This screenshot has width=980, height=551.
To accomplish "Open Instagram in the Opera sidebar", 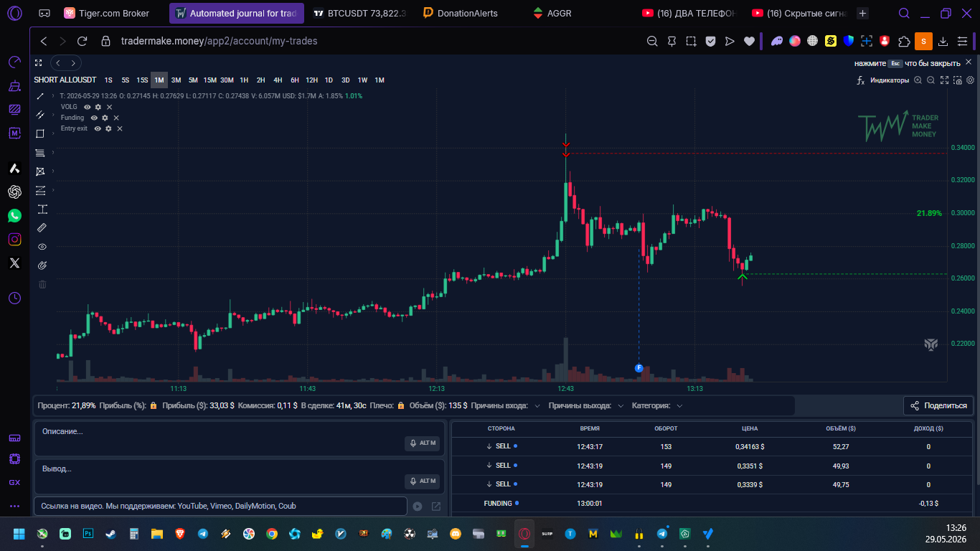I will pyautogui.click(x=14, y=239).
